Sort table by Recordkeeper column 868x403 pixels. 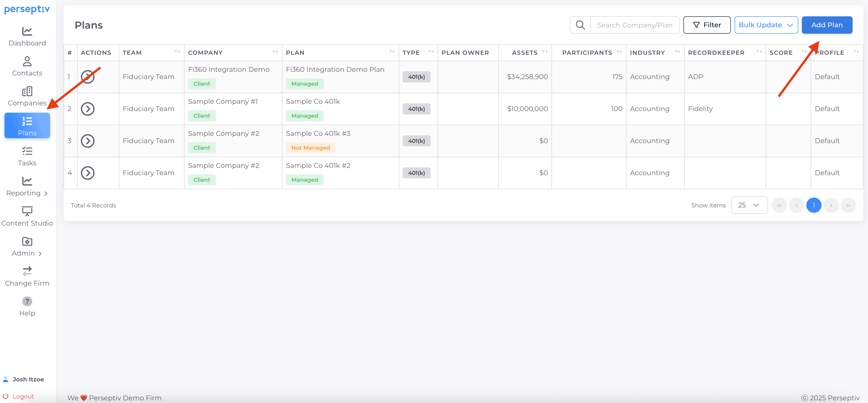tap(759, 52)
